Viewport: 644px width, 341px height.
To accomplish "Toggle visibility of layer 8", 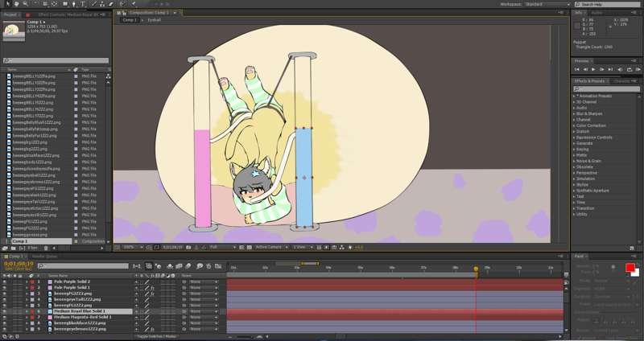I will 5,323.
